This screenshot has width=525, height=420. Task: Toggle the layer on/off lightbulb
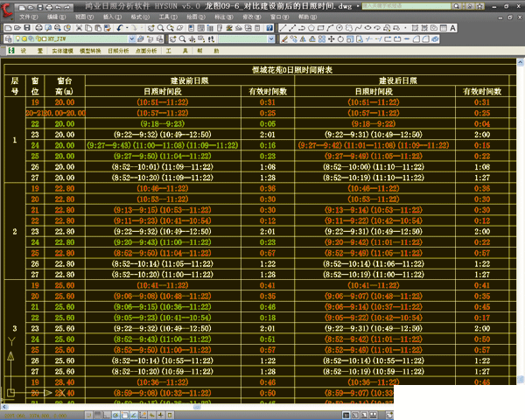point(18,38)
